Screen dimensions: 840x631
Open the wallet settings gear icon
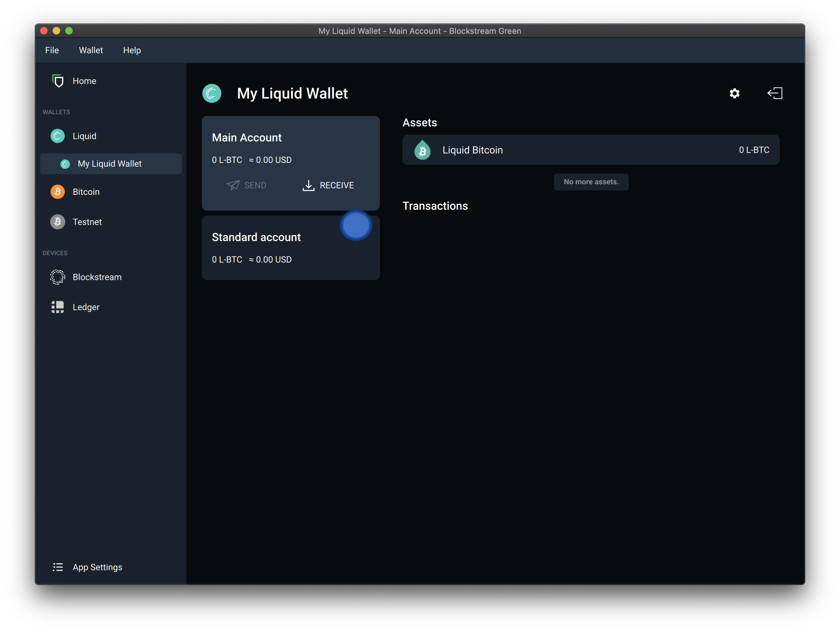pyautogui.click(x=734, y=93)
